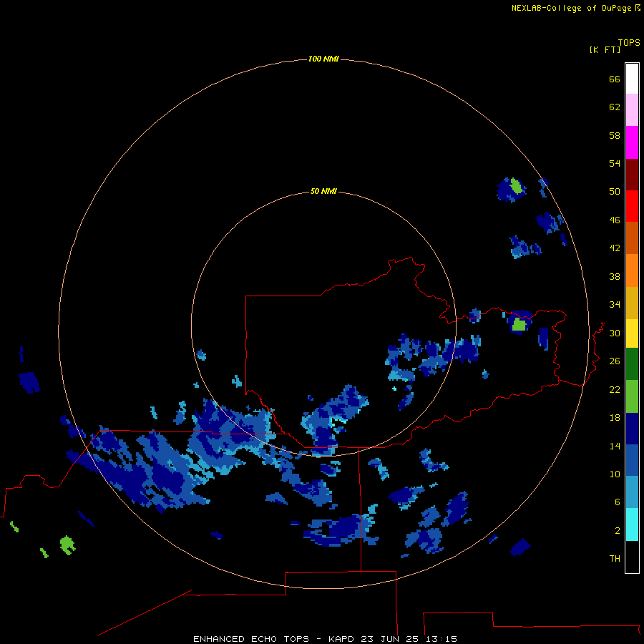This screenshot has width=644, height=644.
Task: Pick the light green swatch between 22 and 26
Action: [632, 396]
